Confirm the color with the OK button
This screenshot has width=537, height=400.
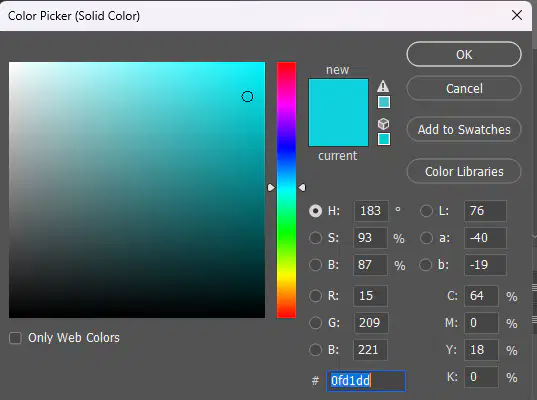[x=464, y=54]
